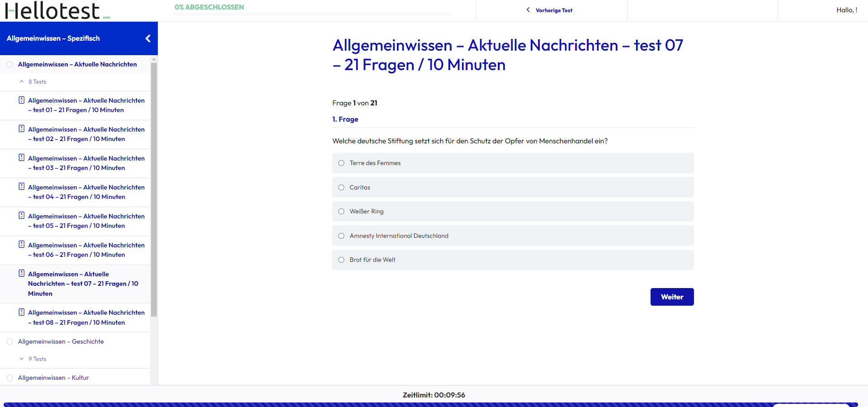Click the sidebar scrollbar thumb
The width and height of the screenshot is (868, 407).
point(154,190)
